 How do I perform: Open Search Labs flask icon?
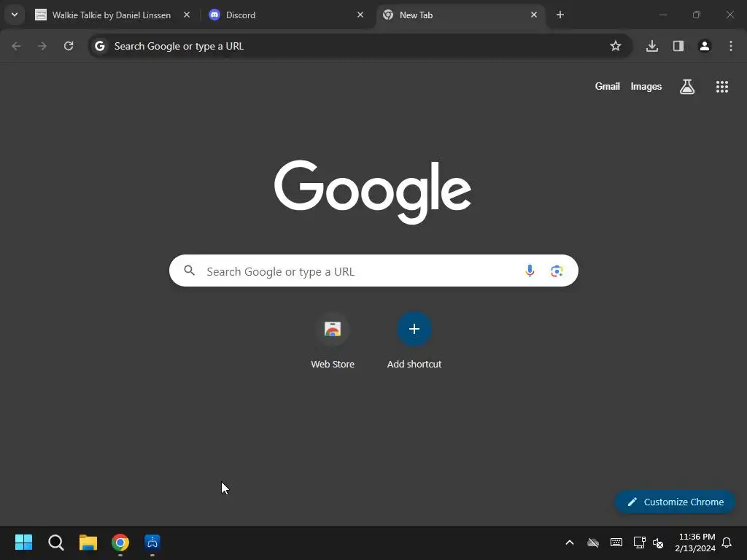[x=687, y=87]
